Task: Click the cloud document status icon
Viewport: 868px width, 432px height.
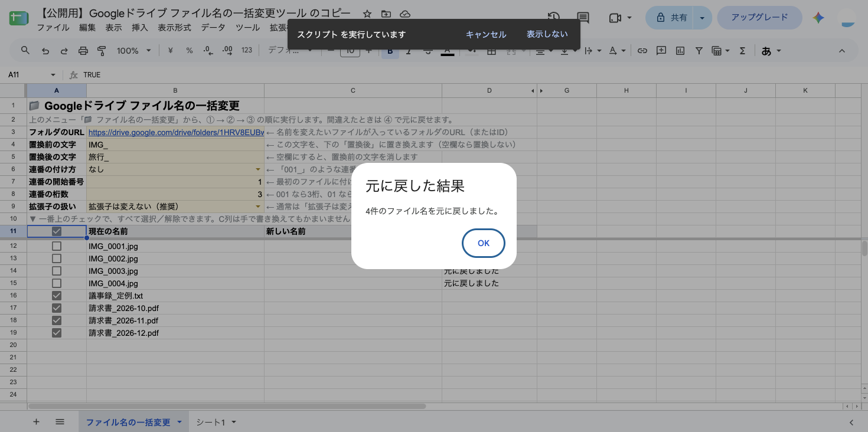Action: [x=405, y=14]
